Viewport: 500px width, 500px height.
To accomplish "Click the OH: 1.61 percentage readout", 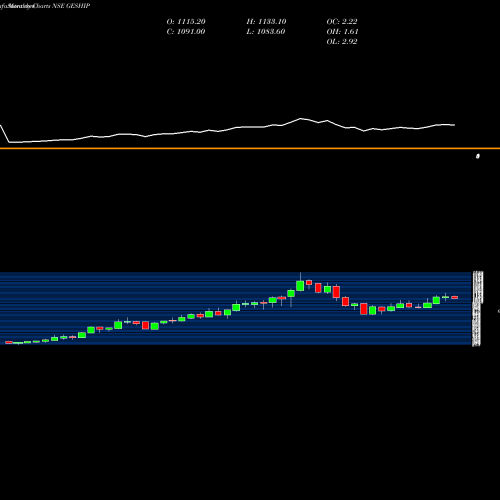I will [x=342, y=32].
